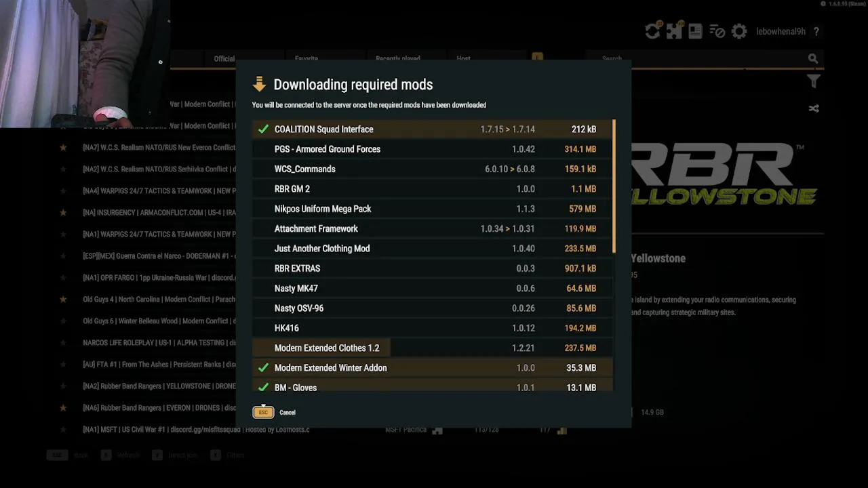Cancel the required mods download
This screenshot has height=488, width=868.
pos(275,412)
